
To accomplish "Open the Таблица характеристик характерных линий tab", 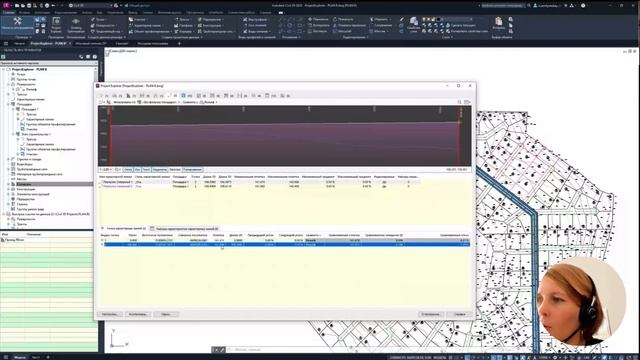I will click(184, 229).
